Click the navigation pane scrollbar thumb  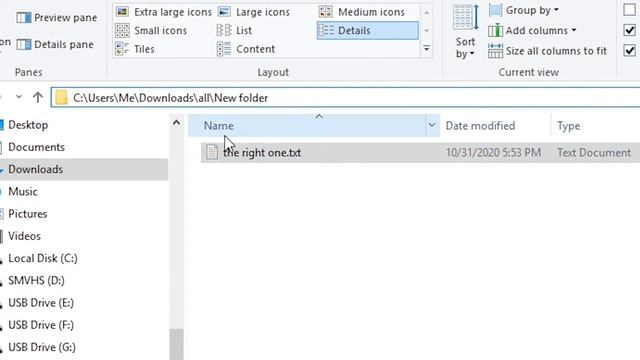(176, 344)
